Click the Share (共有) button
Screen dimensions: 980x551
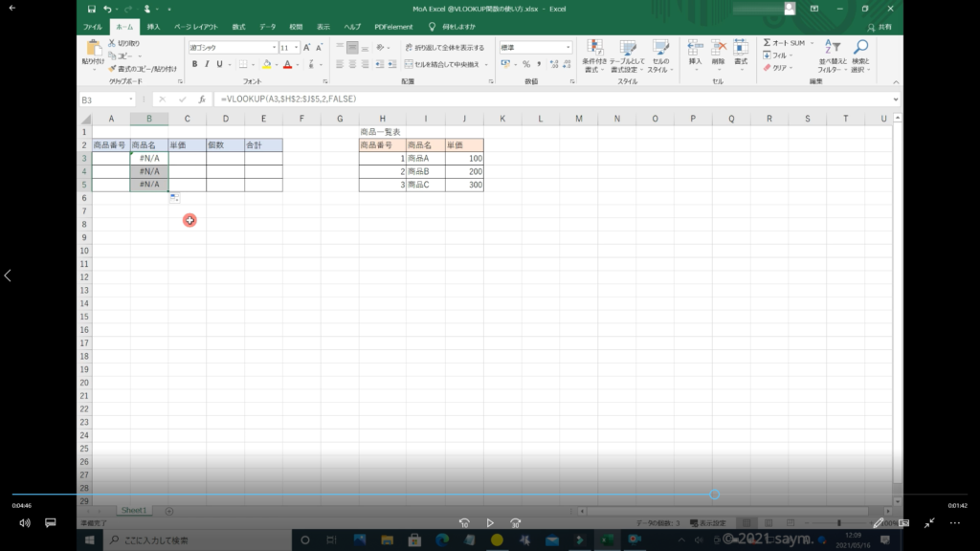click(879, 27)
